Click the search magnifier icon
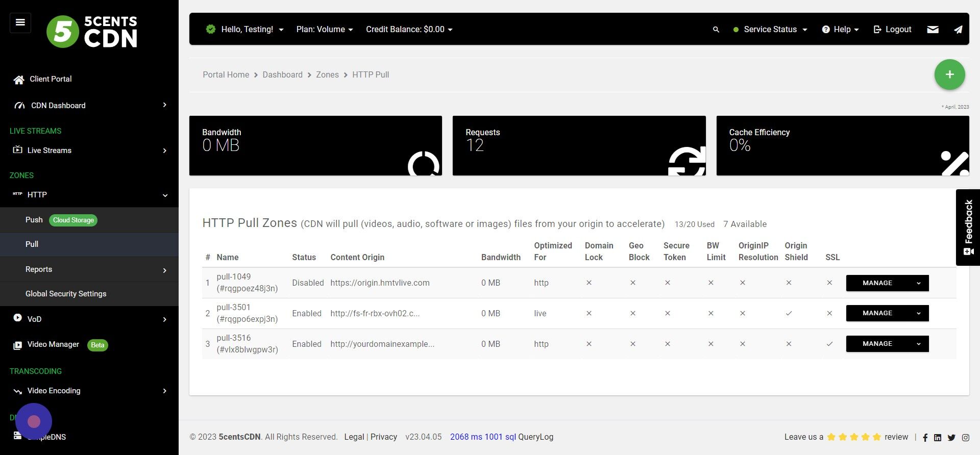Image resolution: width=980 pixels, height=455 pixels. point(716,30)
